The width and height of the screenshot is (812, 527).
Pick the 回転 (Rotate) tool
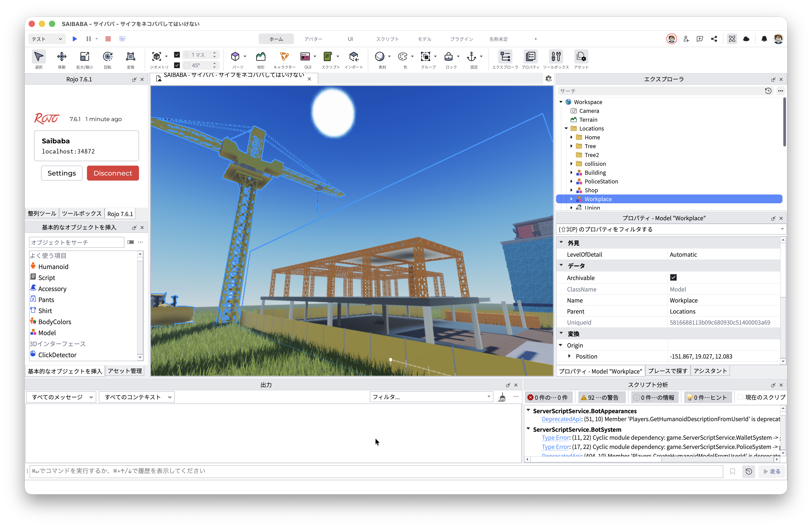coord(107,57)
